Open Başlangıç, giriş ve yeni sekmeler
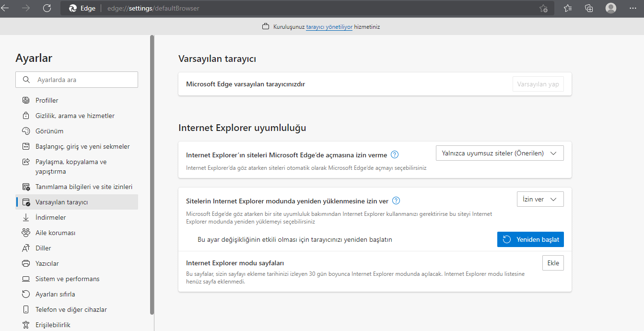 pyautogui.click(x=77, y=146)
